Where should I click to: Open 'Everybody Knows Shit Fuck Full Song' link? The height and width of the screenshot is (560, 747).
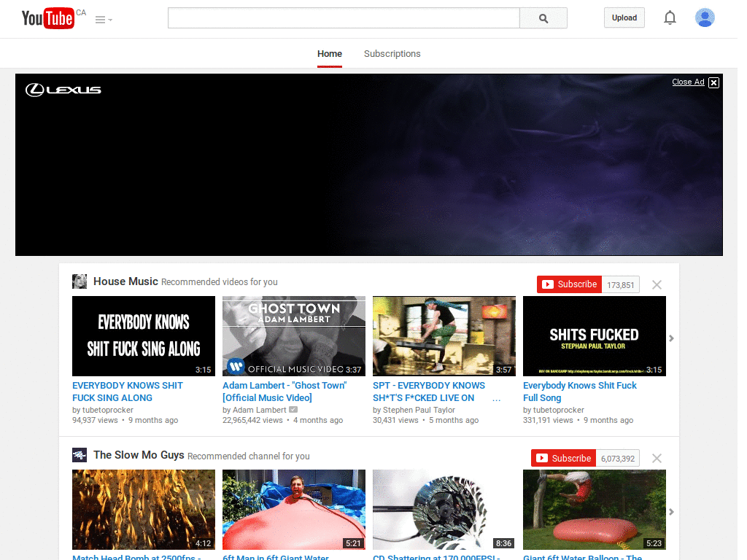point(580,392)
